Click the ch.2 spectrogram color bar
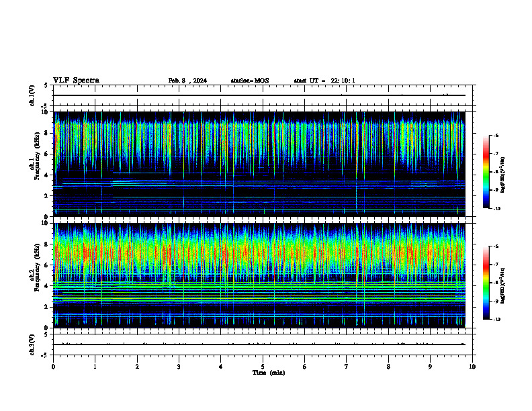The height and width of the screenshot is (411, 532). coord(486,283)
